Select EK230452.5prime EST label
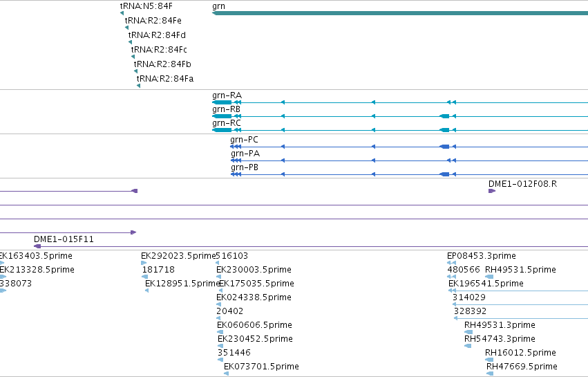 pyautogui.click(x=255, y=339)
